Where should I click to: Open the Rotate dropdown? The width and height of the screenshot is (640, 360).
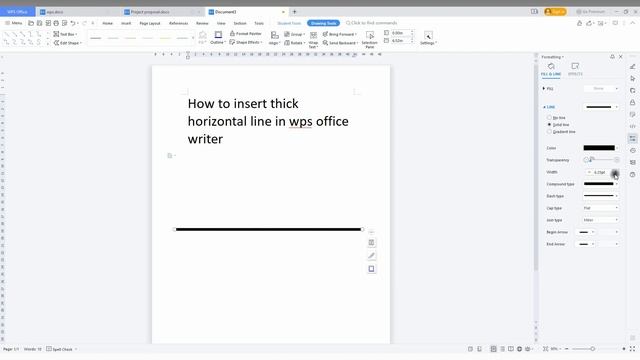coord(295,42)
